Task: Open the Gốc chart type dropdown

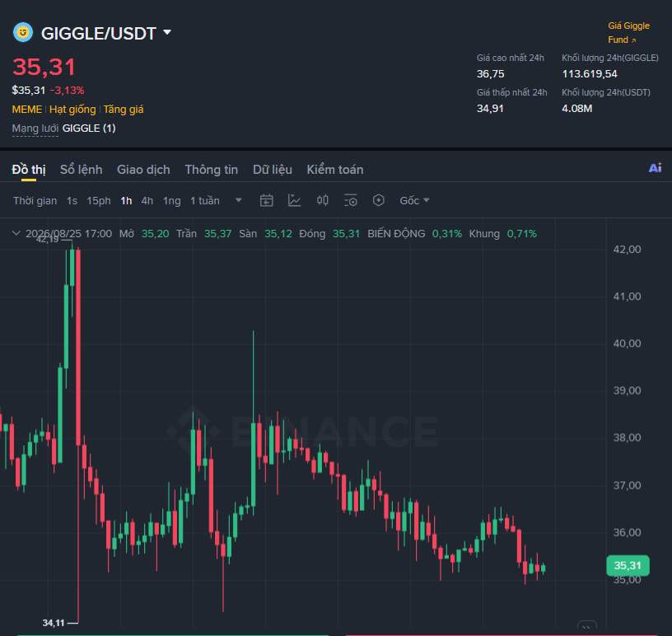Action: pos(414,201)
